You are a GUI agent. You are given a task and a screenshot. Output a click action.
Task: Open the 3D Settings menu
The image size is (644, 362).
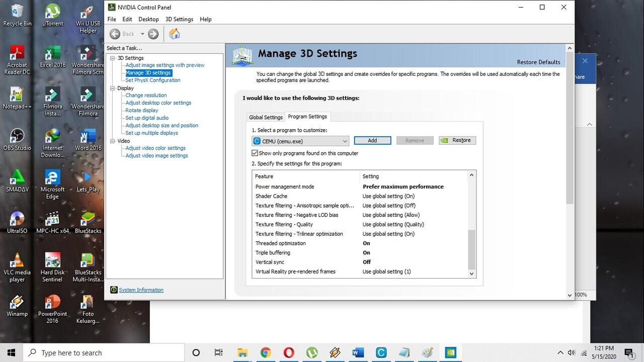179,19
